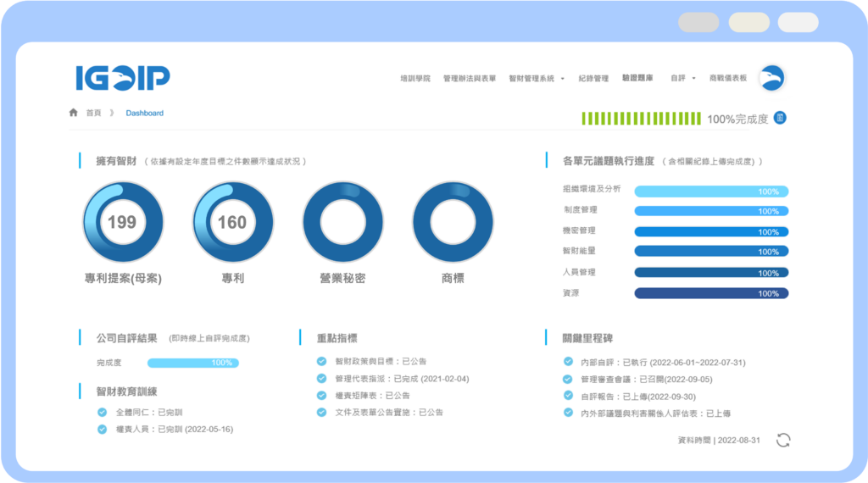Click the check mark beside 內部自評

coord(568,362)
